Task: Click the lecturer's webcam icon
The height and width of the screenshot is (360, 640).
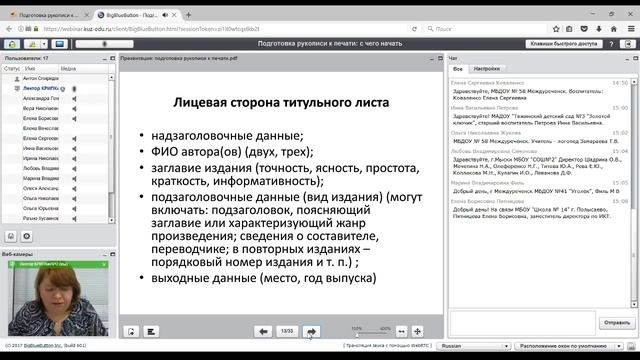Action: pos(62,89)
